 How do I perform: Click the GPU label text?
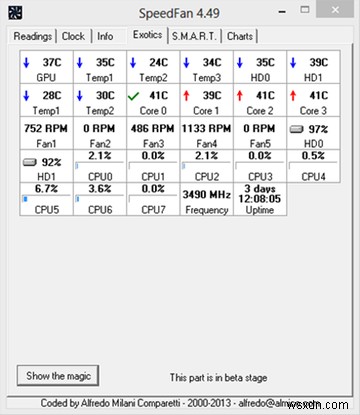coord(46,77)
